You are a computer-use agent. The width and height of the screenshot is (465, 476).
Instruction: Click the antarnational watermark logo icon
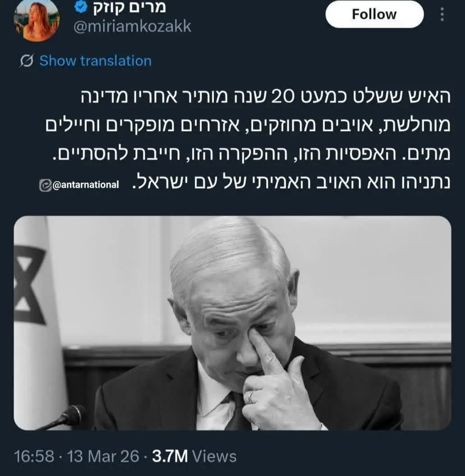click(x=45, y=185)
